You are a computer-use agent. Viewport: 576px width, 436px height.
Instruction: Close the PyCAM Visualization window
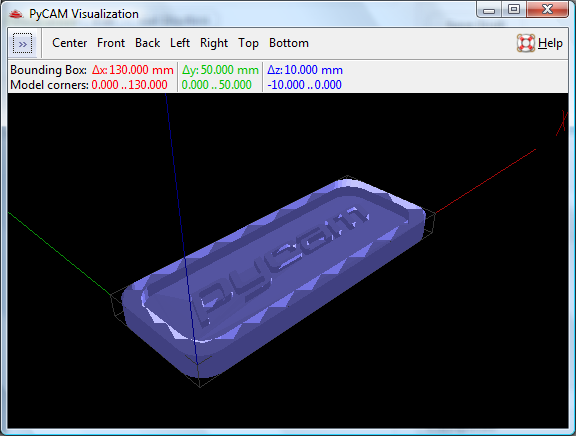tap(547, 10)
